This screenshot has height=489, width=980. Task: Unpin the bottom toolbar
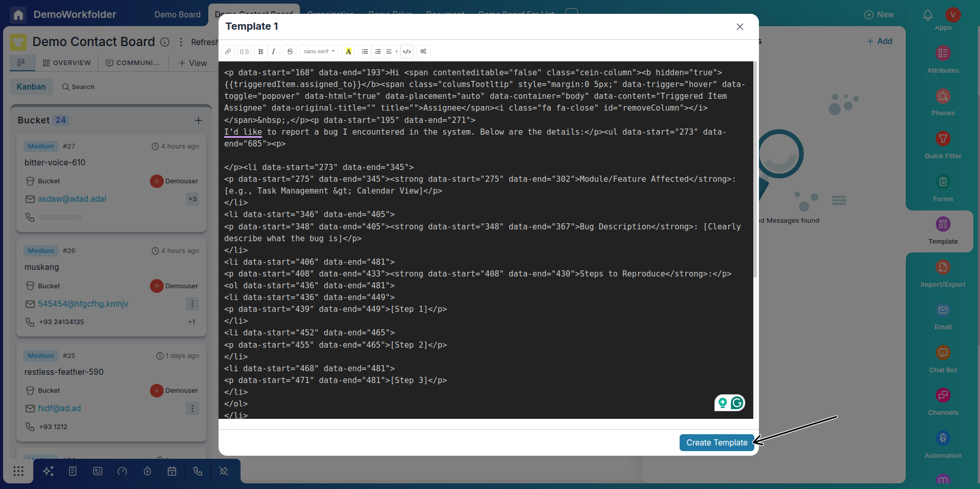(x=224, y=471)
